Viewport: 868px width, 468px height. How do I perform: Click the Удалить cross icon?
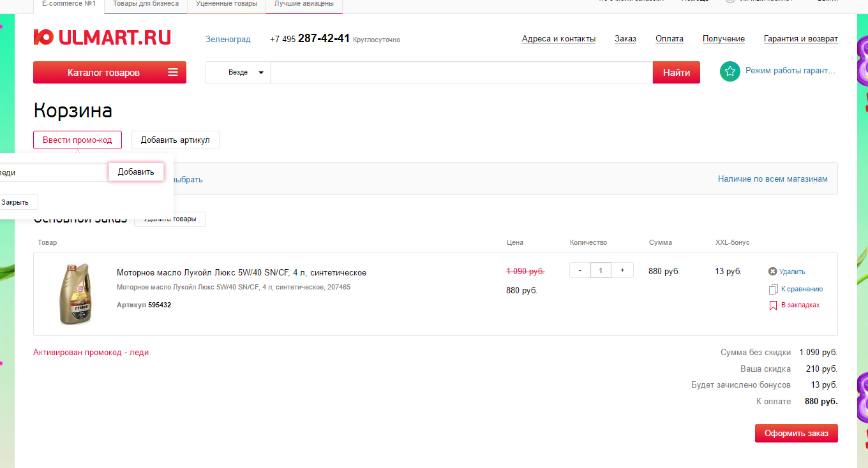(x=772, y=272)
